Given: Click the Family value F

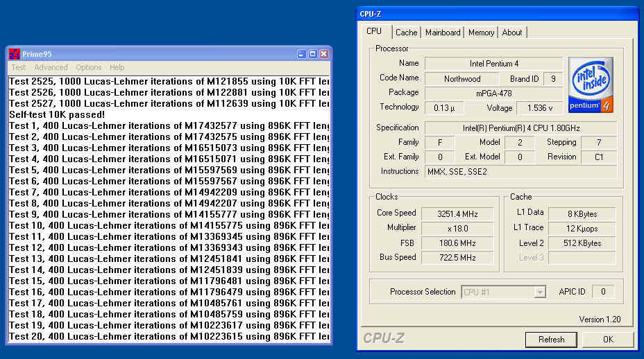Looking at the screenshot, I should (x=440, y=143).
